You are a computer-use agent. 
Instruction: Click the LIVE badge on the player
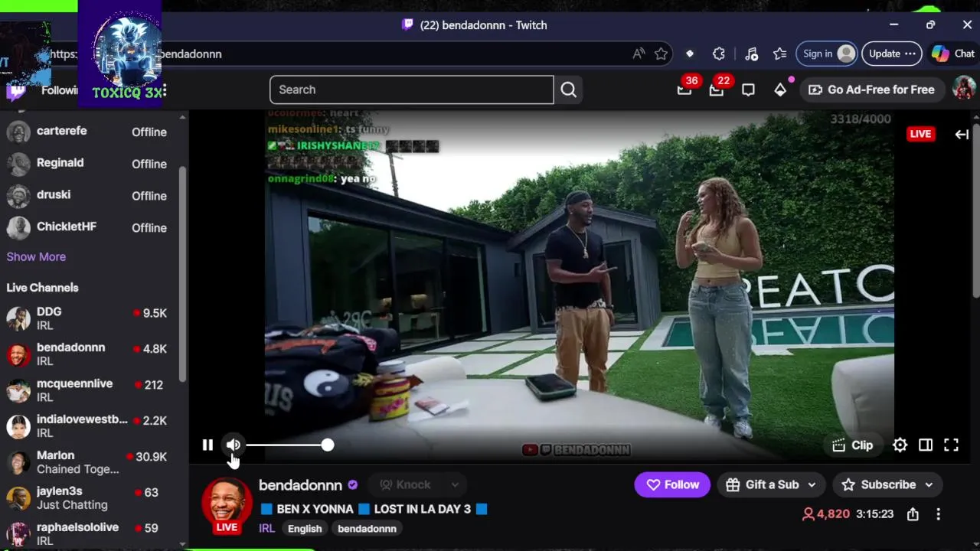[x=920, y=134]
